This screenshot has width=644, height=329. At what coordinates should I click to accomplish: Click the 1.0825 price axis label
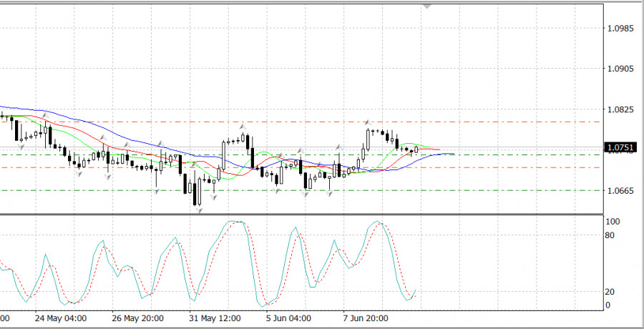coord(619,109)
